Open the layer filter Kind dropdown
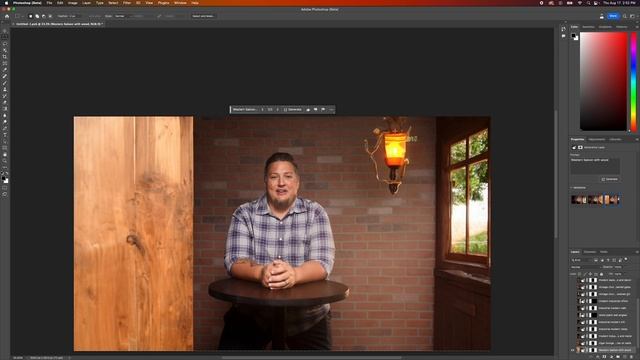The width and height of the screenshot is (640, 360). click(580, 260)
